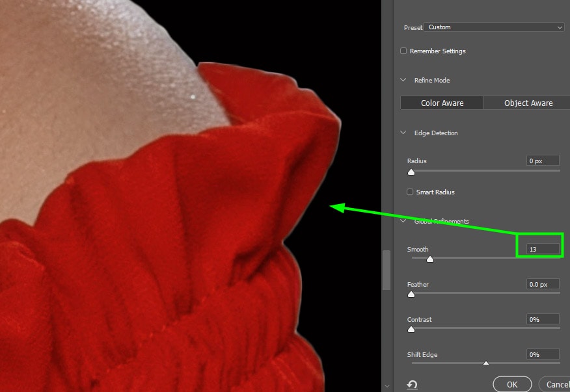Enable the Remember Settings checkbox
This screenshot has height=392, width=570.
click(x=404, y=51)
